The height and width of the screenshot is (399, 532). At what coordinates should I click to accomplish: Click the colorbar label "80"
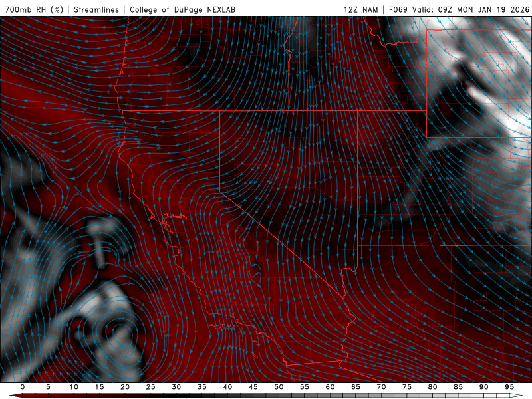click(x=432, y=387)
